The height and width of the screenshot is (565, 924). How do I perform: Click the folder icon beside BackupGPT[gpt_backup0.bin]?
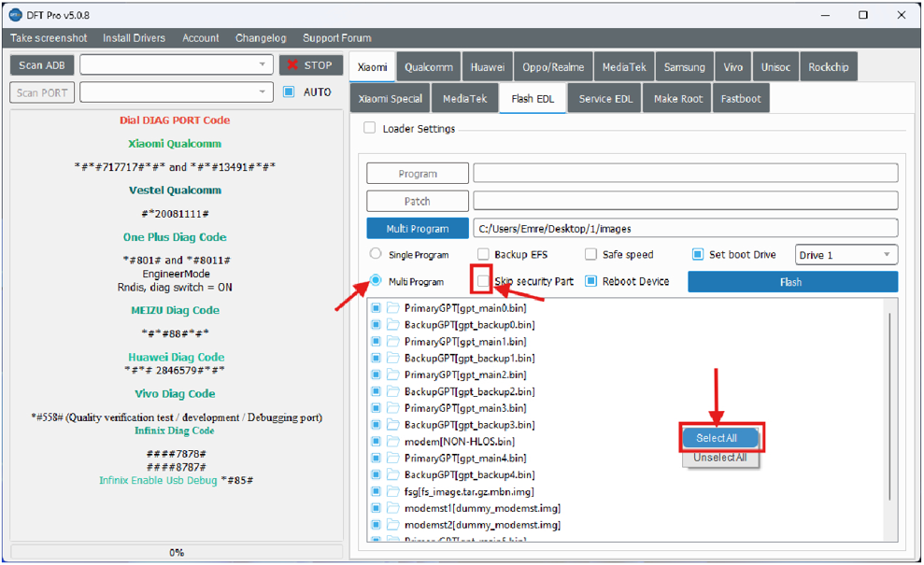point(393,324)
